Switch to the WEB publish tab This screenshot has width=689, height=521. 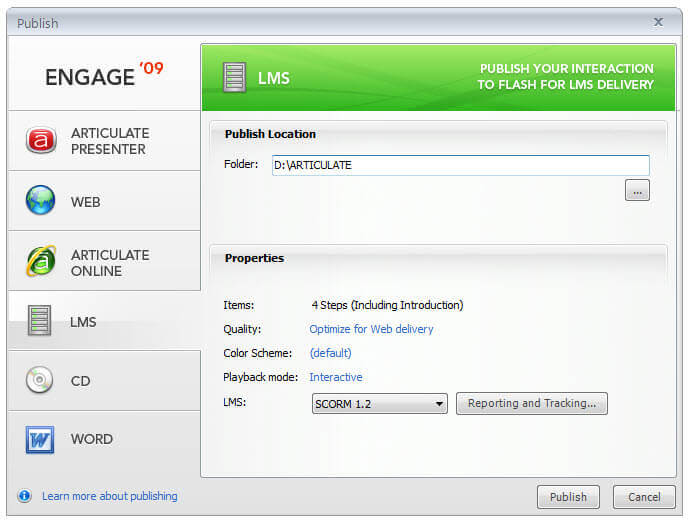click(86, 202)
